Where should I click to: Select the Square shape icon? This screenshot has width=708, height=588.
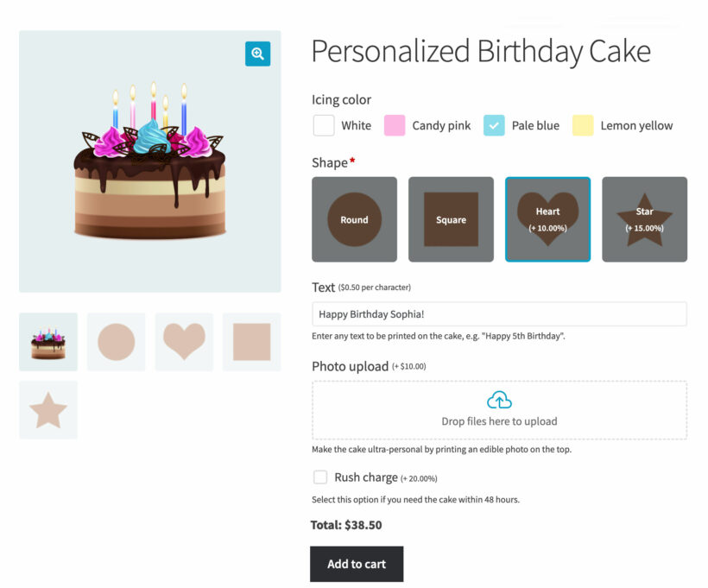click(x=451, y=219)
